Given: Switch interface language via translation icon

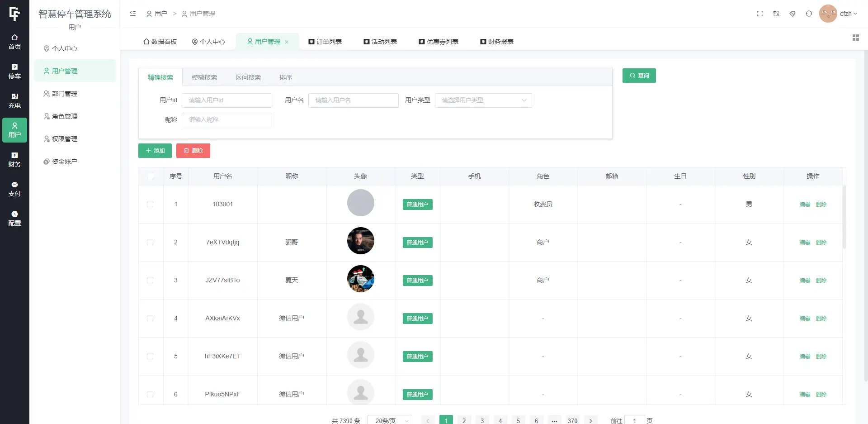Looking at the screenshot, I should coord(776,14).
